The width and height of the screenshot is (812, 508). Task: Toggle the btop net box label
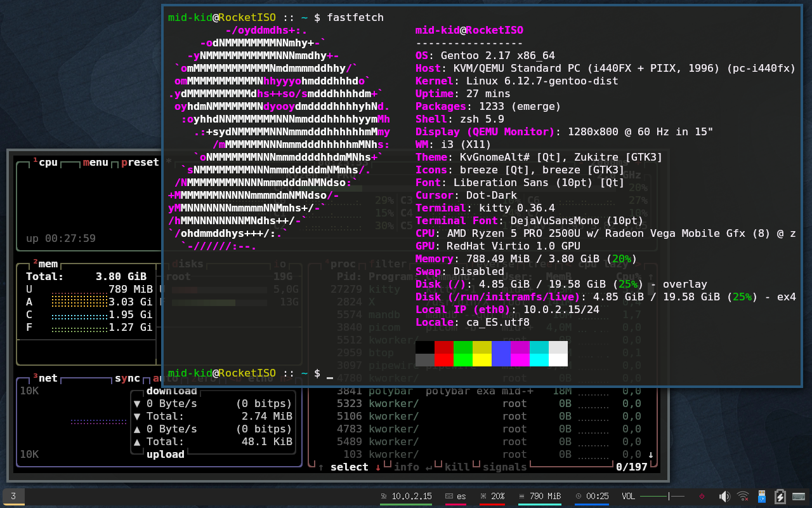pyautogui.click(x=45, y=378)
